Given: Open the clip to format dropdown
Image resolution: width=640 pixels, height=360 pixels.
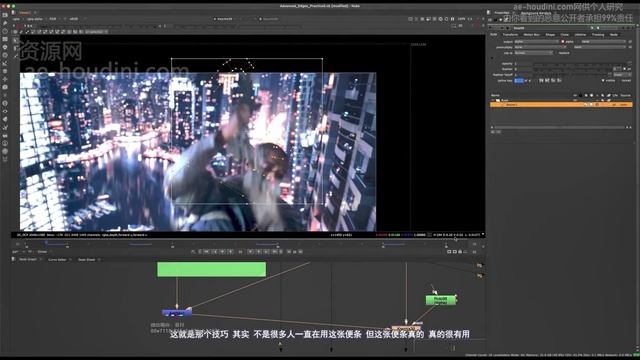Looking at the screenshot, I should pos(533,53).
